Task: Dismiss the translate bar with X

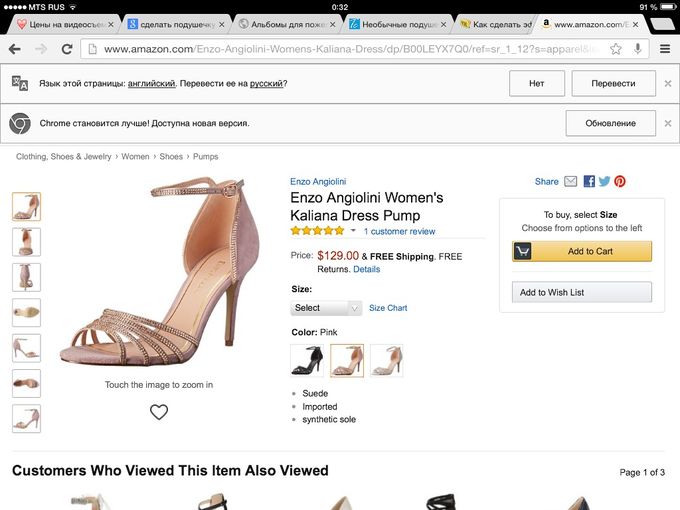Action: pos(668,83)
